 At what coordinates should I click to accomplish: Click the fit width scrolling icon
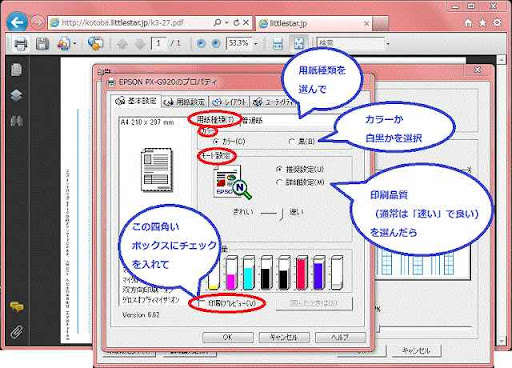[x=278, y=44]
